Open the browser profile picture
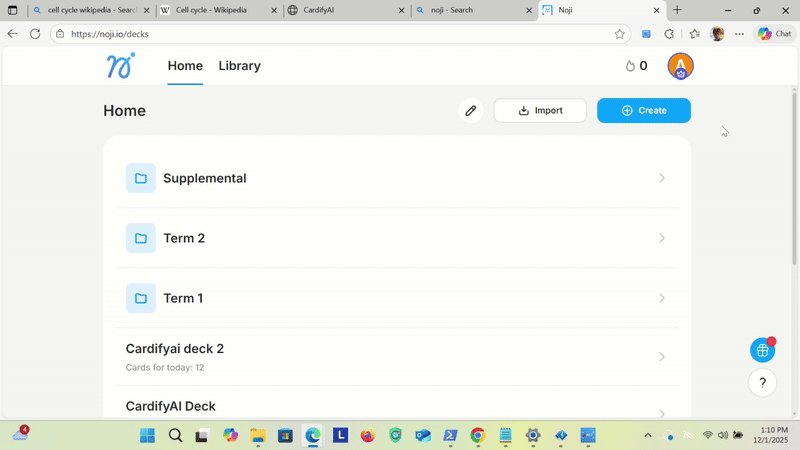Image resolution: width=800 pixels, height=450 pixels. click(717, 34)
